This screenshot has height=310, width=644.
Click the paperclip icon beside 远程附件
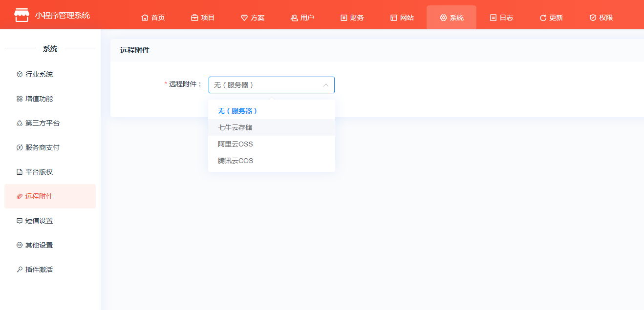[x=20, y=196]
